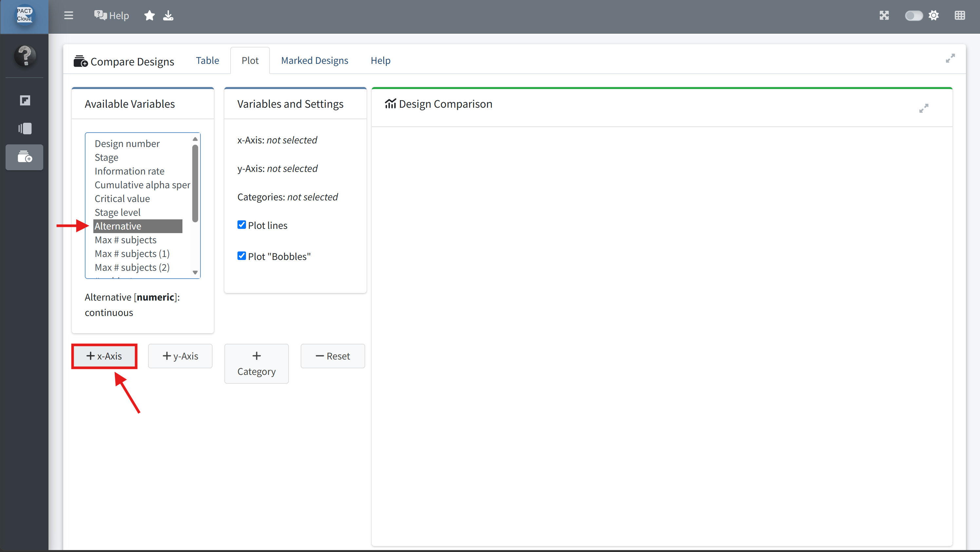The image size is (980, 552).
Task: Toggle the dark mode switch
Action: (x=914, y=16)
